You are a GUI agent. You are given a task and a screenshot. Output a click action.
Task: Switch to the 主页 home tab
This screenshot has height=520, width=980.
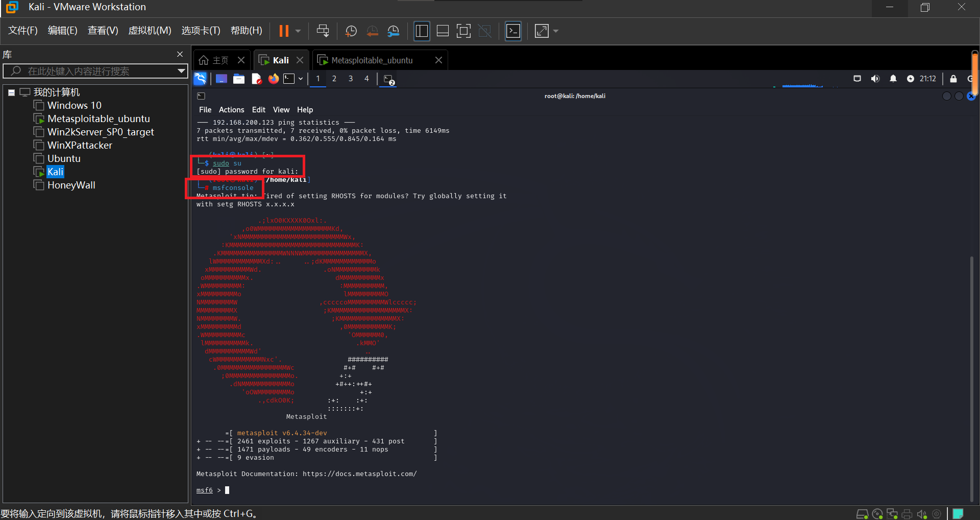(x=214, y=60)
